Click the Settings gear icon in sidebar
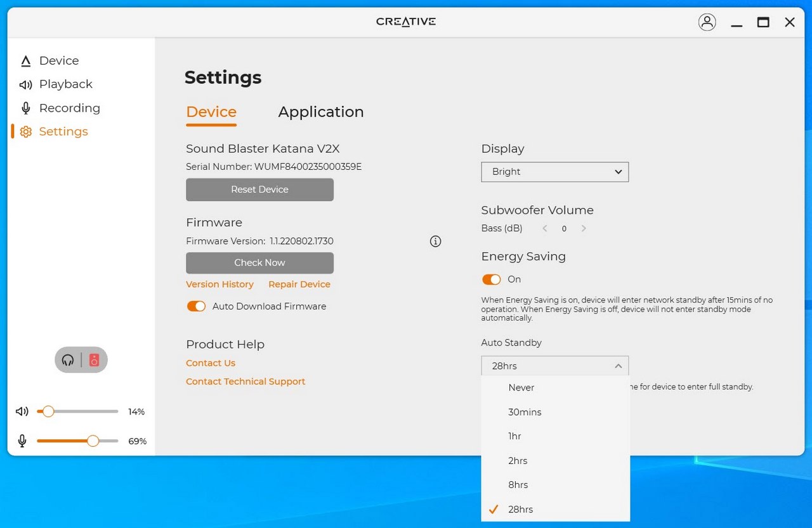The image size is (812, 528). point(26,132)
